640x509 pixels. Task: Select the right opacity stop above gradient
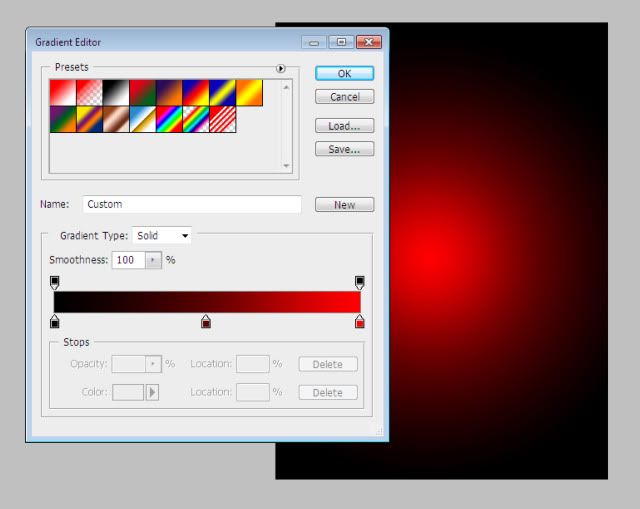360,282
